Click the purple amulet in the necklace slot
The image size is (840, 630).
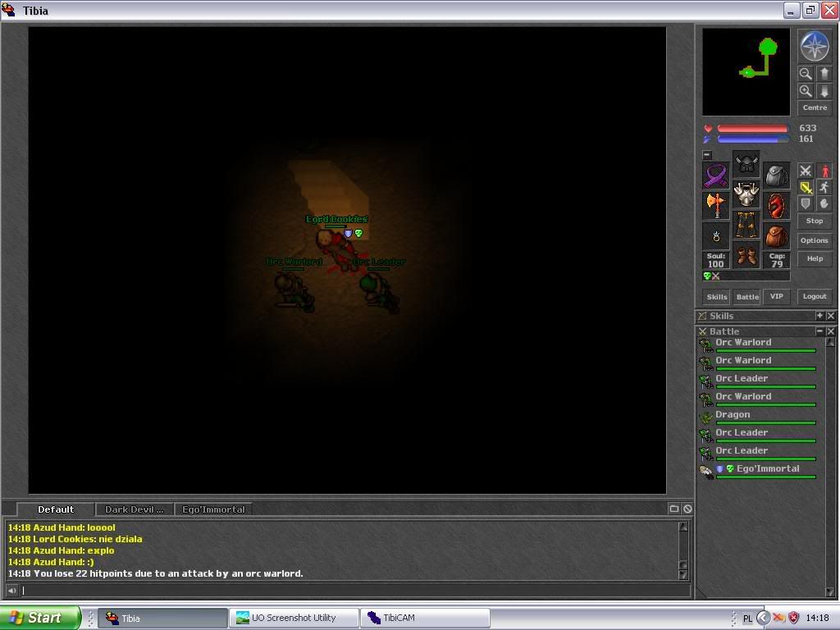pyautogui.click(x=715, y=176)
